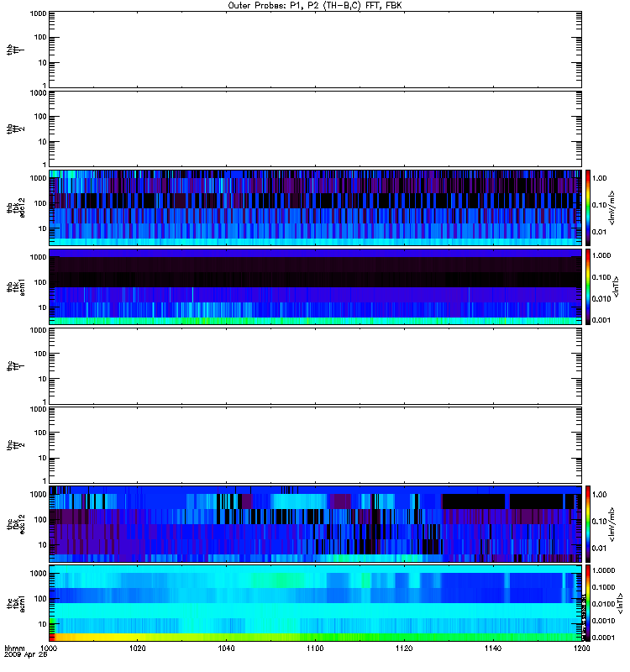This screenshot has height=672, width=630.
Task: Click the '<|nT|>' unit label of thc scm1
Action: [619, 603]
